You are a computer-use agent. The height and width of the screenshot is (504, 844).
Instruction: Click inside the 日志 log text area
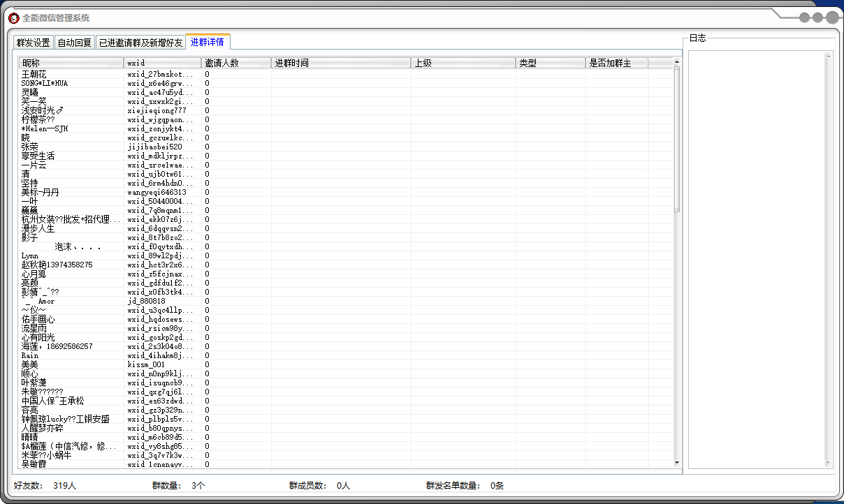coord(757,258)
